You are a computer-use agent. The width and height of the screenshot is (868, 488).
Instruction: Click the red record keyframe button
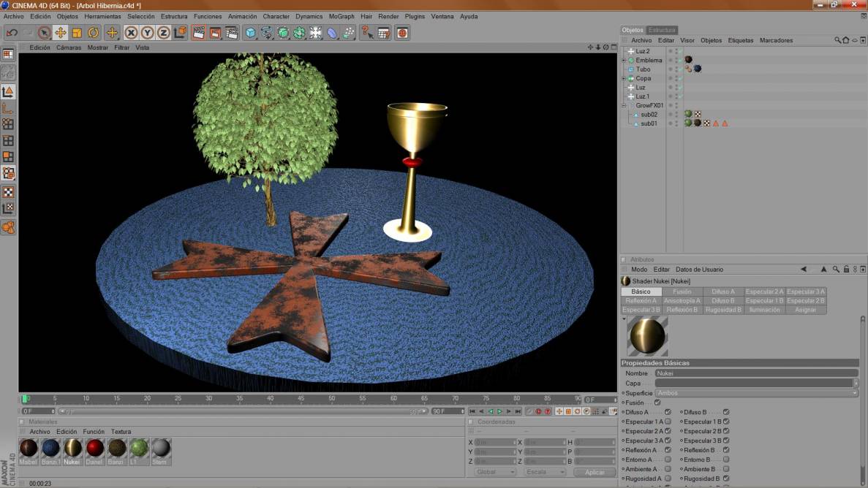538,411
